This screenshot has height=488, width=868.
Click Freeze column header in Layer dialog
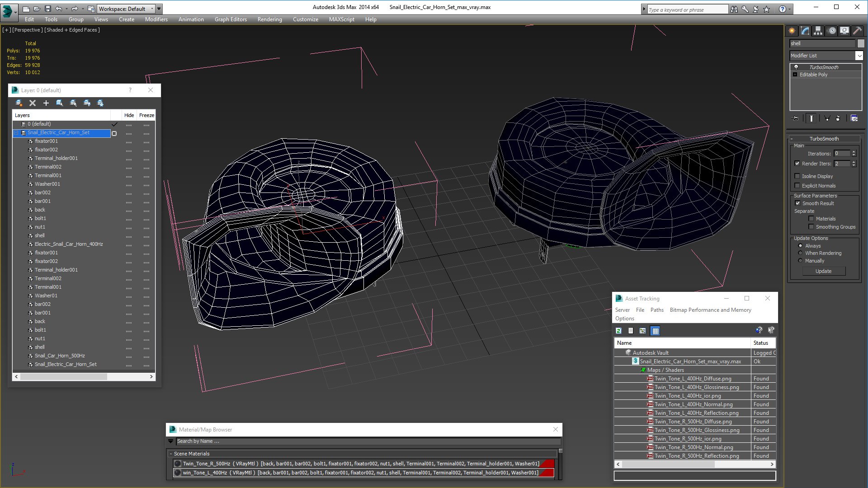pyautogui.click(x=146, y=115)
